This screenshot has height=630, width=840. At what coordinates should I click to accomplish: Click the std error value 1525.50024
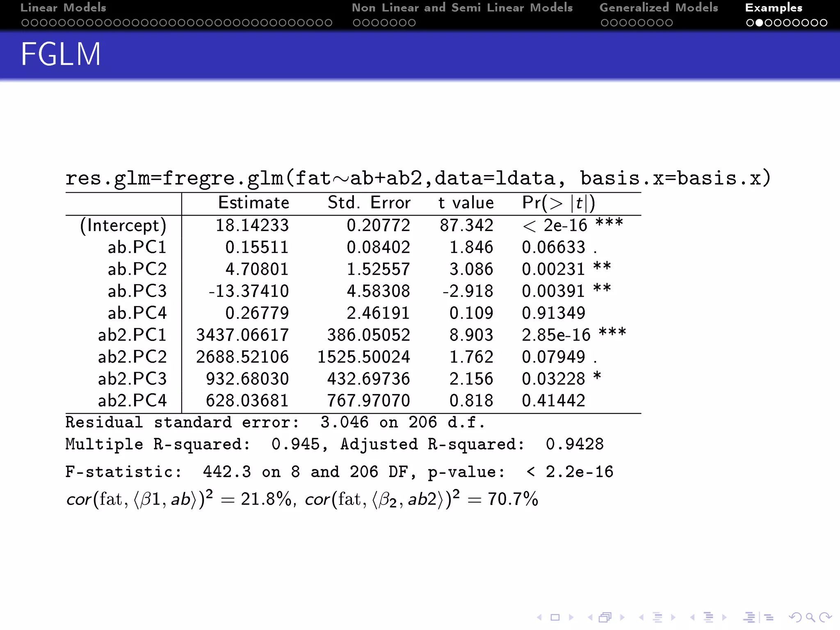click(x=364, y=357)
